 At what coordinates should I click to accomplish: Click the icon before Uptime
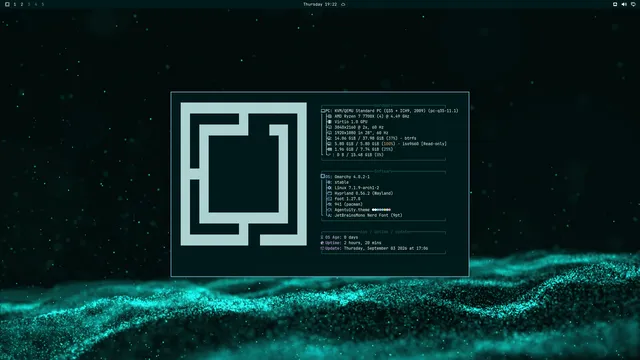click(322, 243)
